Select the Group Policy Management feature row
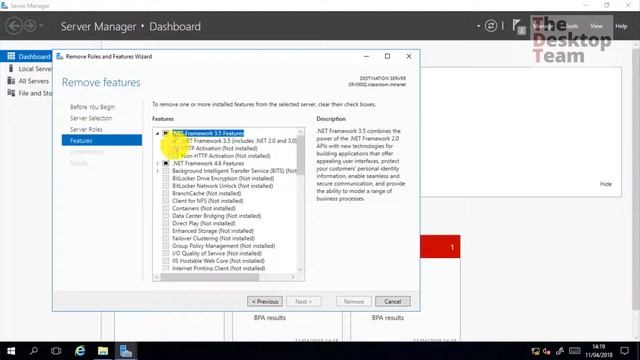 223,246
